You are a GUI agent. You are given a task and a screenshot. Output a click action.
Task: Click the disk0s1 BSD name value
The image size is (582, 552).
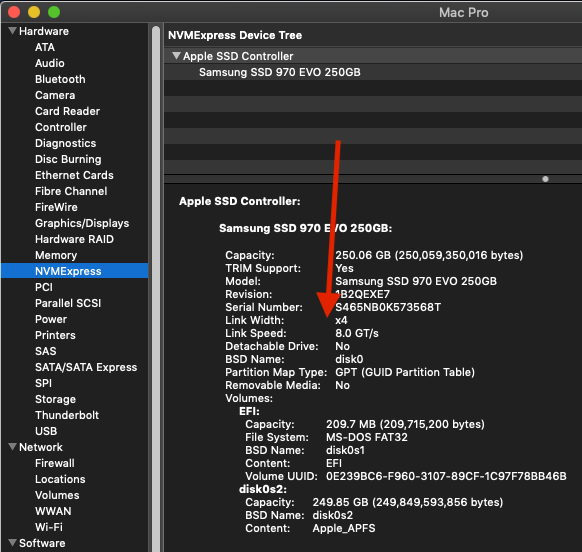click(345, 450)
